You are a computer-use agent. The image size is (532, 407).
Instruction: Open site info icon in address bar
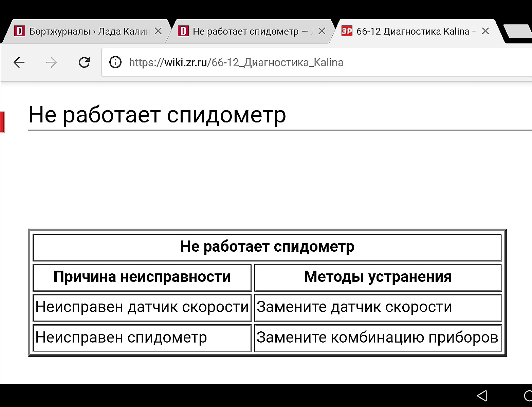point(115,62)
